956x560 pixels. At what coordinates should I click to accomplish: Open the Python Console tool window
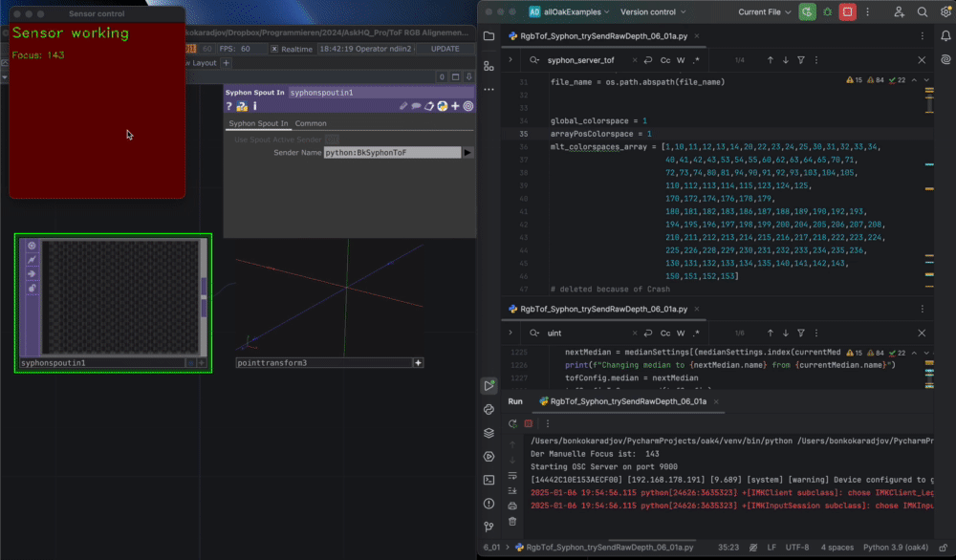(489, 409)
